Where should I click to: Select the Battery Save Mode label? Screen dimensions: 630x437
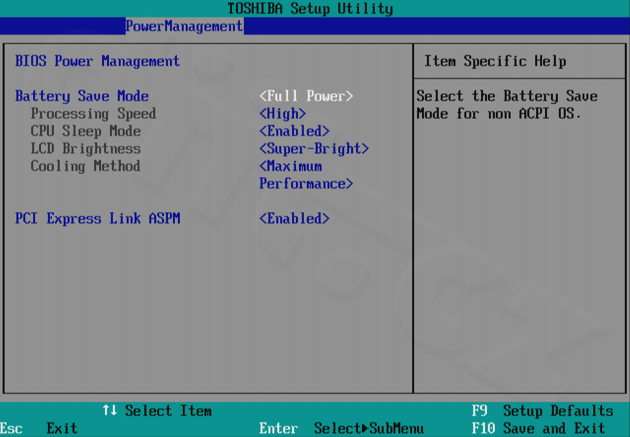[82, 96]
